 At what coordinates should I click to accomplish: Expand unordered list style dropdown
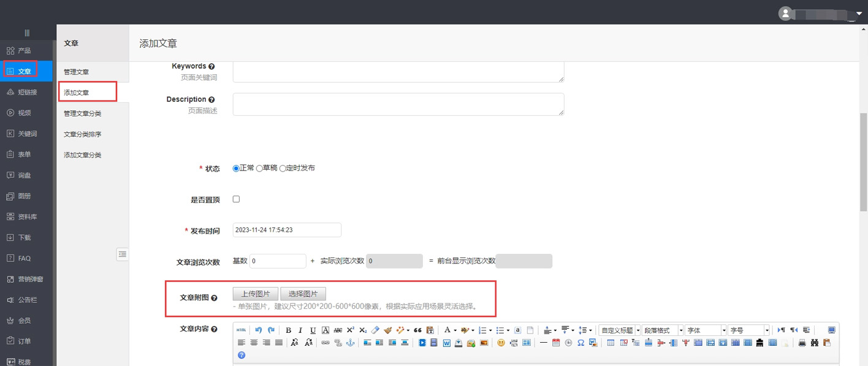(x=508, y=330)
